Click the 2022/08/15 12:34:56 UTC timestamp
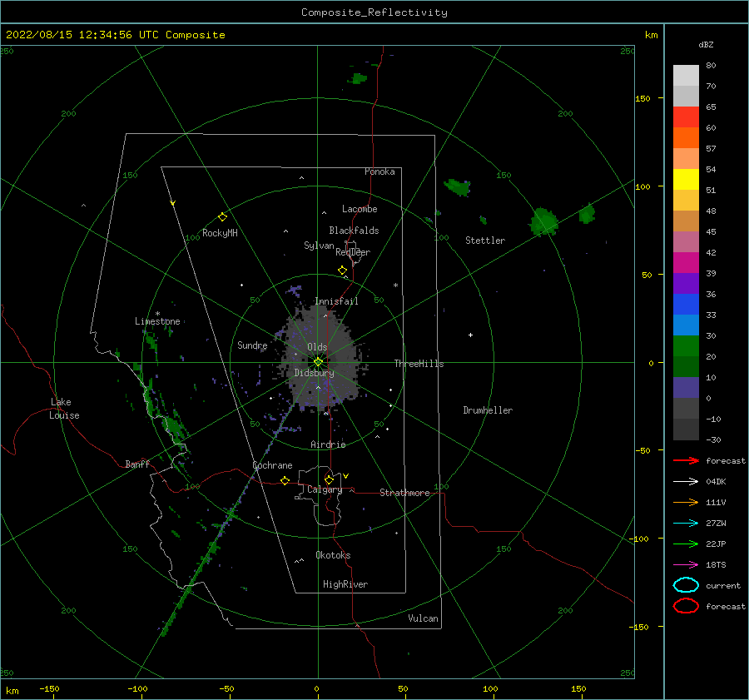The height and width of the screenshot is (700, 749). [82, 35]
